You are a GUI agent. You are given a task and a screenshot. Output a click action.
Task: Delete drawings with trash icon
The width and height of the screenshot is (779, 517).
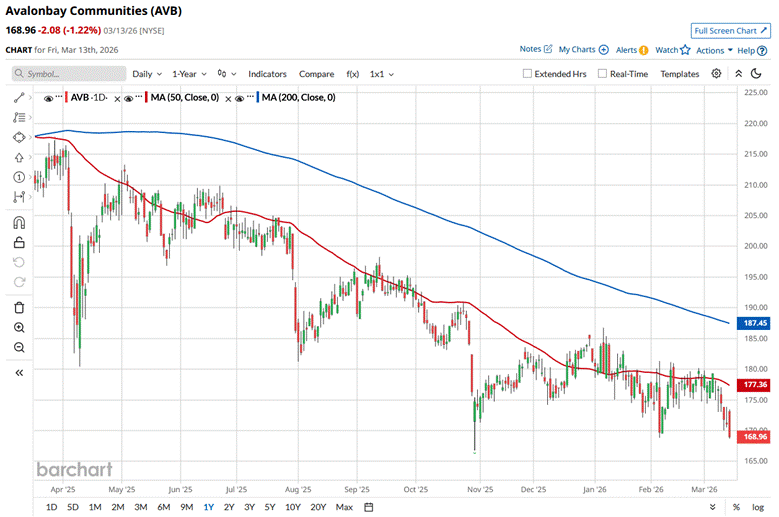[x=19, y=308]
